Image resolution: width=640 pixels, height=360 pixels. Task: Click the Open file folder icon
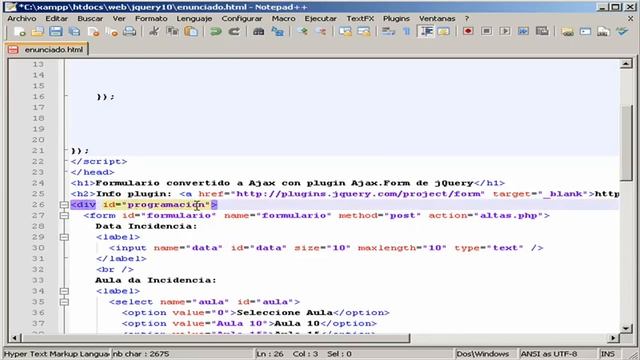pyautogui.click(x=38, y=31)
